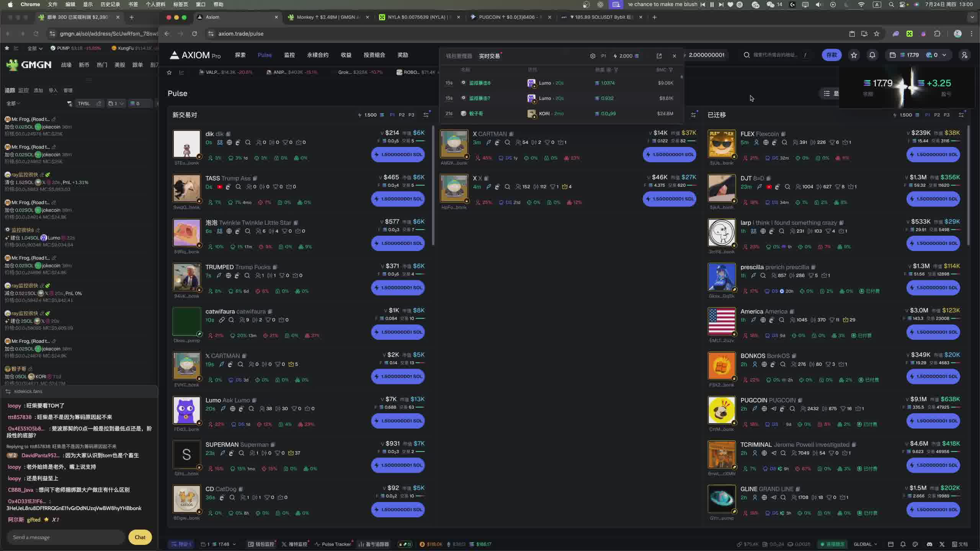Buy dik token with 1.5 SOL button
This screenshot has height=551, width=980.
tap(398, 155)
